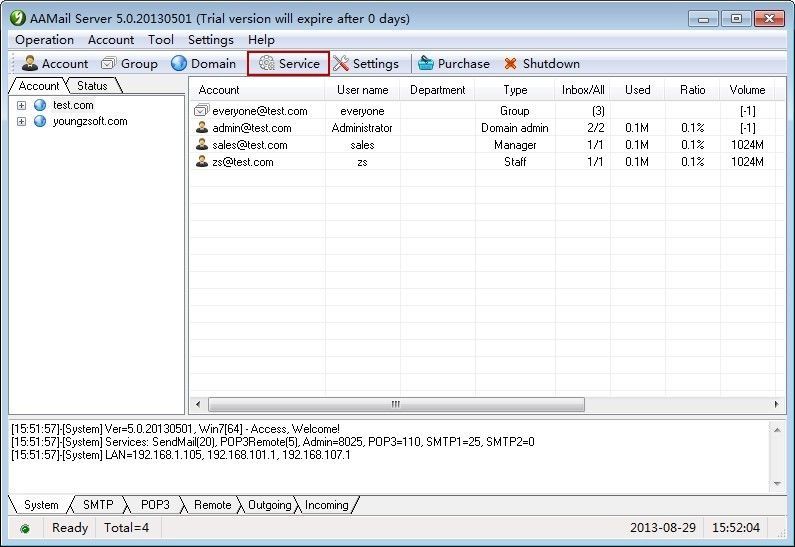
Task: Click the Total=4 status bar entry
Action: click(126, 528)
